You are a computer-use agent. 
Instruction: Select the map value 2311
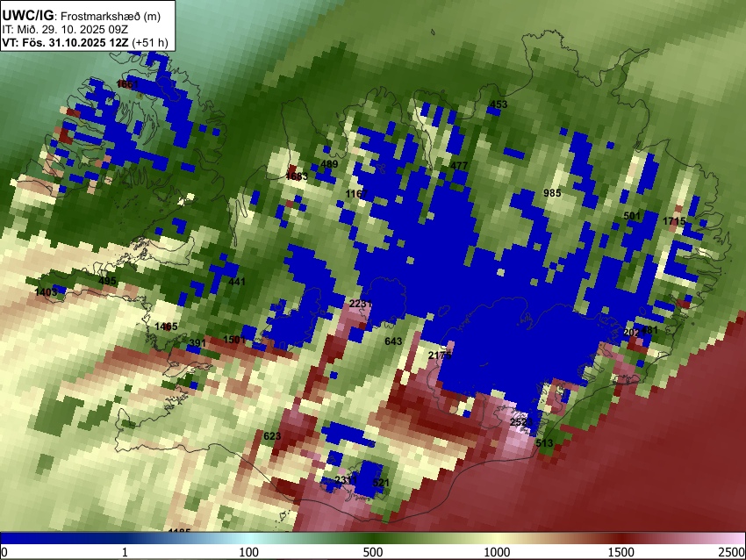[x=346, y=480]
